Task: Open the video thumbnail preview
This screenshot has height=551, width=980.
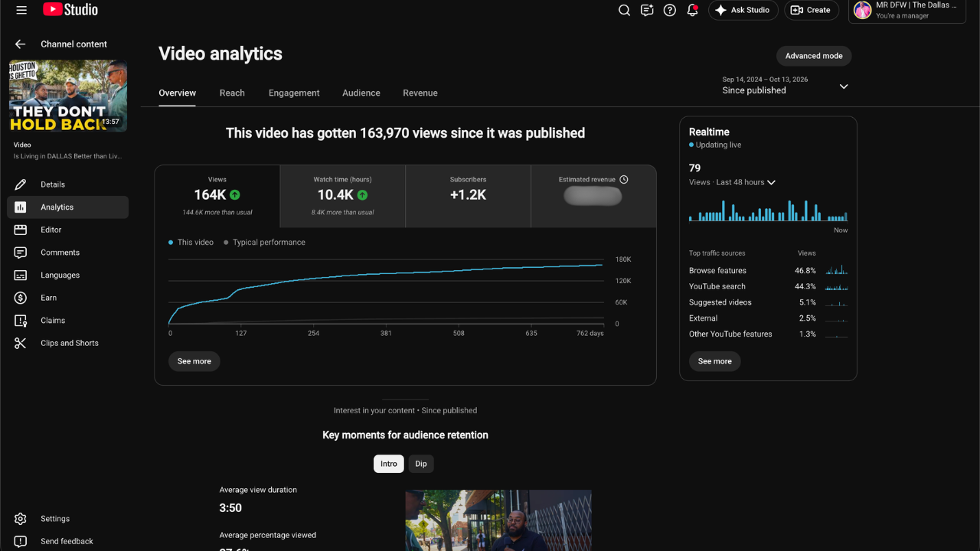Action: tap(68, 96)
